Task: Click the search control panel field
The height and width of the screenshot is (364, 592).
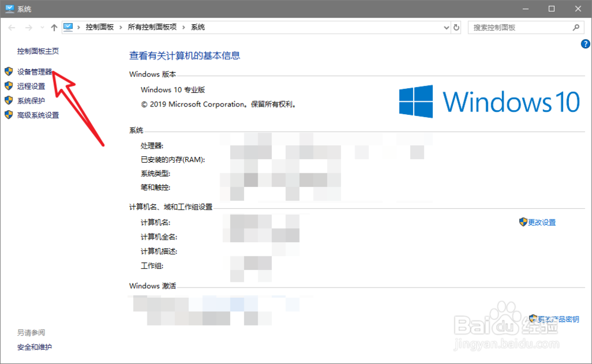Action: coord(526,28)
